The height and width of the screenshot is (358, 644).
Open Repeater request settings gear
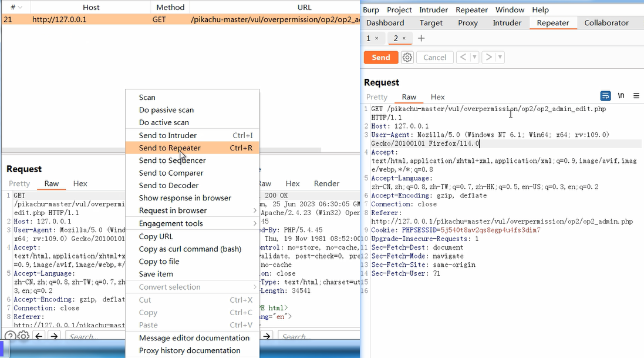point(407,57)
